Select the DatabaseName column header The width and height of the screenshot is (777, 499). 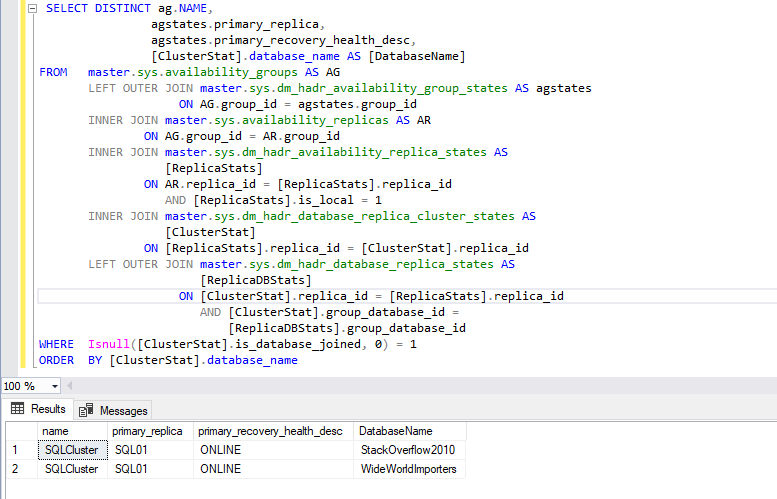click(410, 431)
